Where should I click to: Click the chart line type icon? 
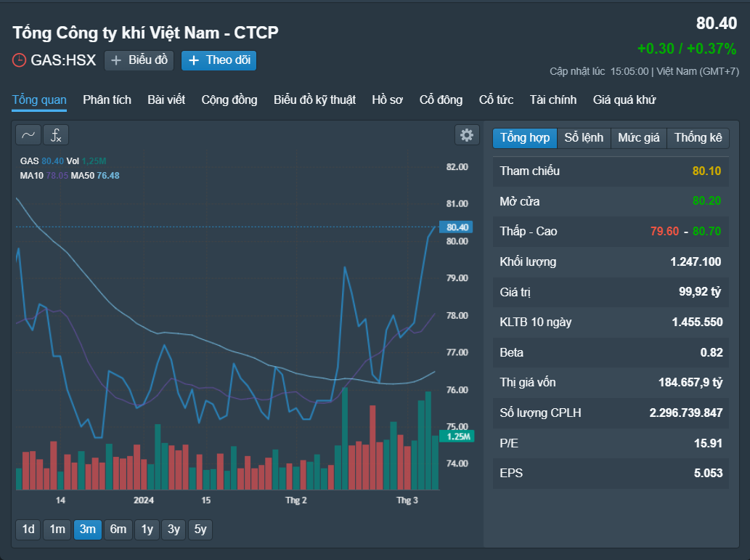(x=28, y=135)
